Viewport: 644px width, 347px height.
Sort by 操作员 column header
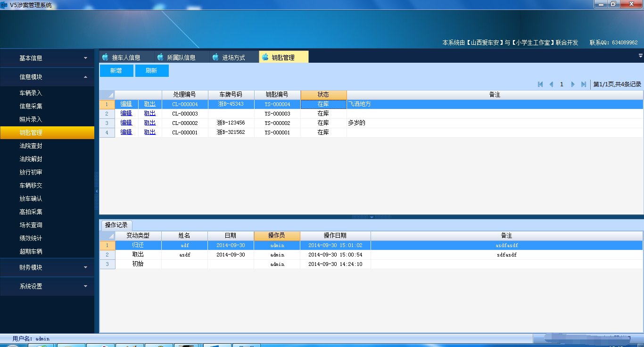pos(277,236)
